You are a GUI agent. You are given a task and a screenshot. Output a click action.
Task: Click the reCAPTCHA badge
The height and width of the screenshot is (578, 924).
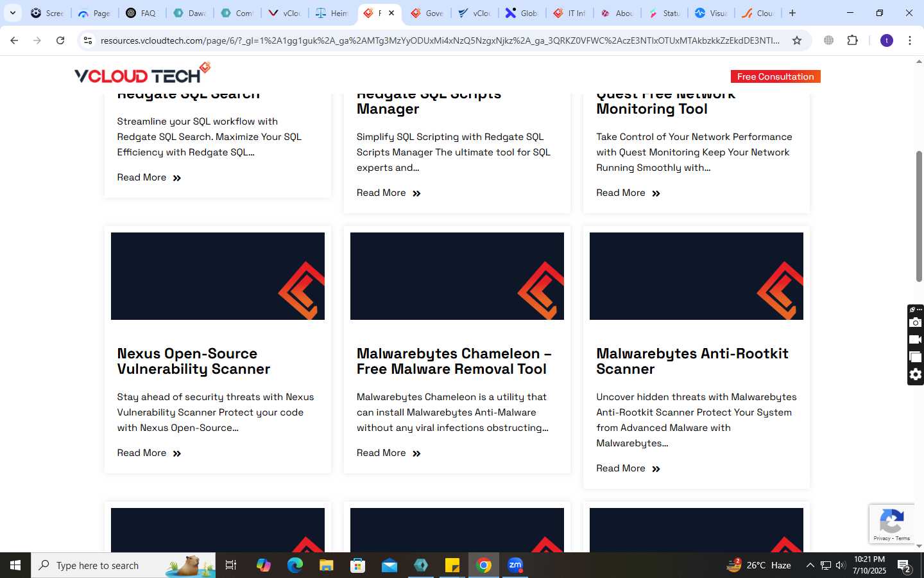pyautogui.click(x=892, y=524)
